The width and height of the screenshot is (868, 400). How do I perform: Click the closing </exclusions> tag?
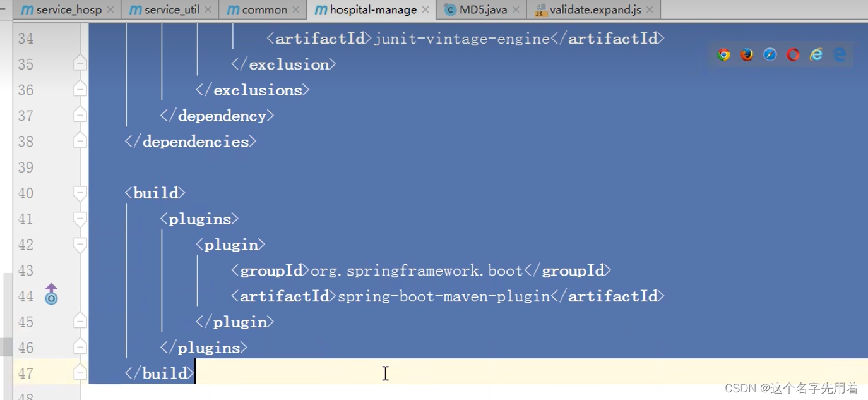pyautogui.click(x=253, y=90)
